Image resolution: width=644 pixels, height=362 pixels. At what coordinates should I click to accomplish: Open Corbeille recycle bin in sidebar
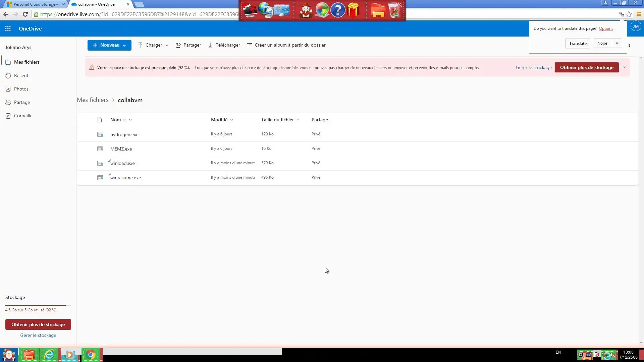point(23,116)
